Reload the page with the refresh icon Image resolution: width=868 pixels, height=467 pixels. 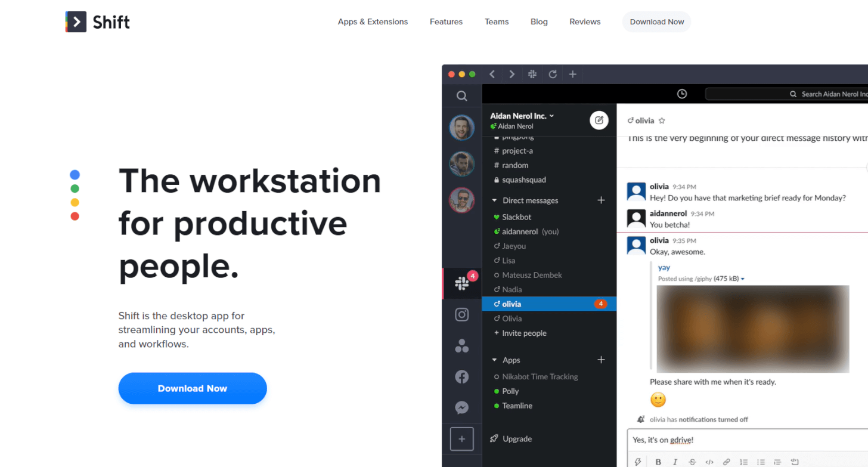click(x=553, y=74)
